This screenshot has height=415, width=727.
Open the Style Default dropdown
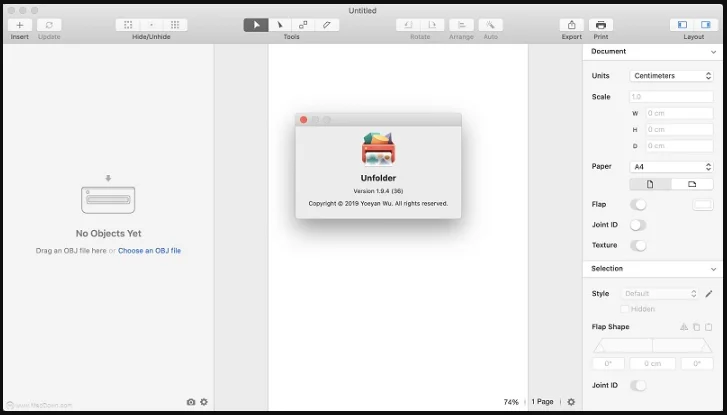660,294
